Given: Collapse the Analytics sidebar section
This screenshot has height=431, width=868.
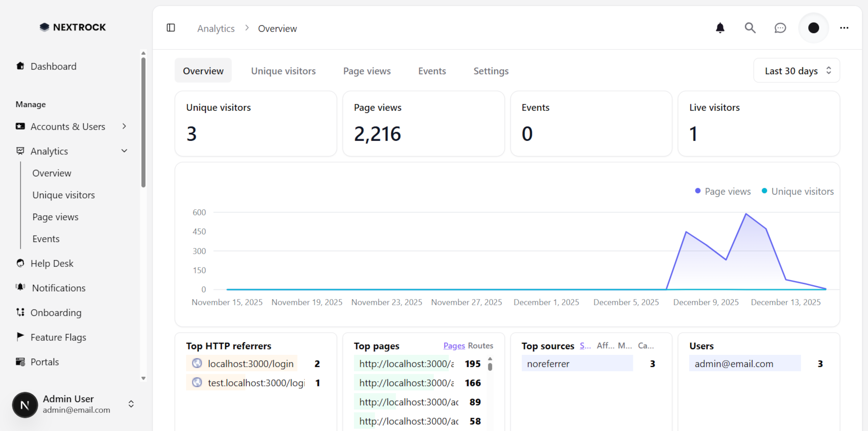Looking at the screenshot, I should click(x=124, y=151).
